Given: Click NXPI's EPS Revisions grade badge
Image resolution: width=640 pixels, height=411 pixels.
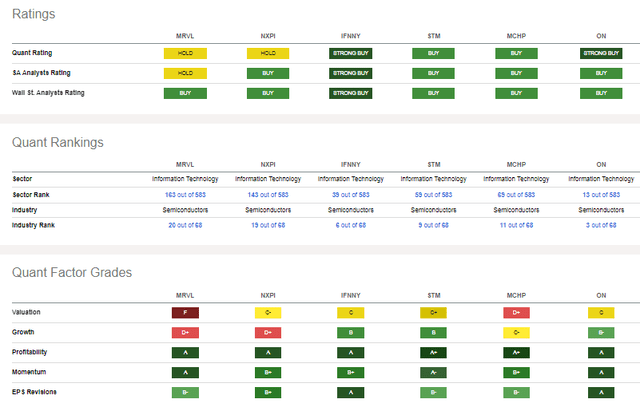Looking at the screenshot, I should (x=268, y=393).
